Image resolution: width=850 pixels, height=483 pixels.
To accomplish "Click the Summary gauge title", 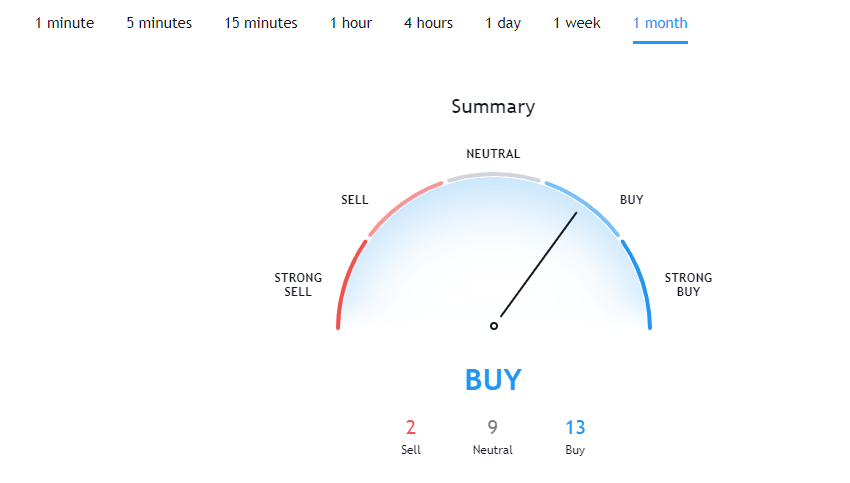I will click(x=493, y=107).
